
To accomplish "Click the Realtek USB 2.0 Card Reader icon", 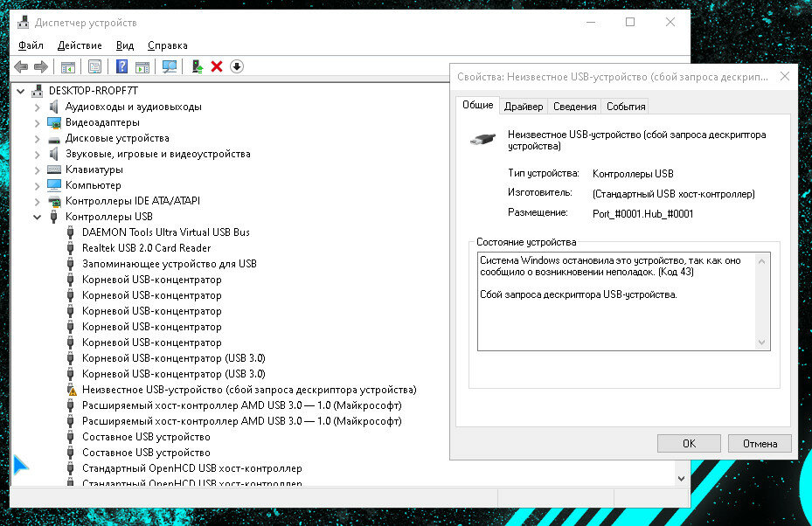I will 71,248.
